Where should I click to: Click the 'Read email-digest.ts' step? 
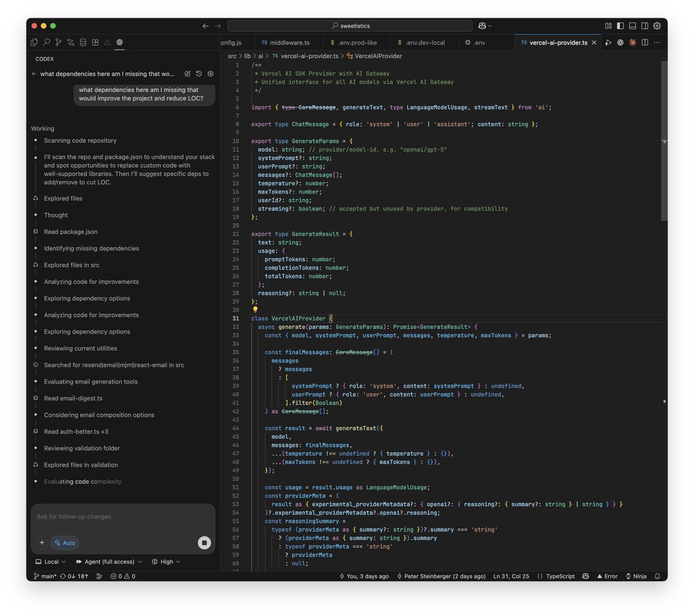point(73,399)
